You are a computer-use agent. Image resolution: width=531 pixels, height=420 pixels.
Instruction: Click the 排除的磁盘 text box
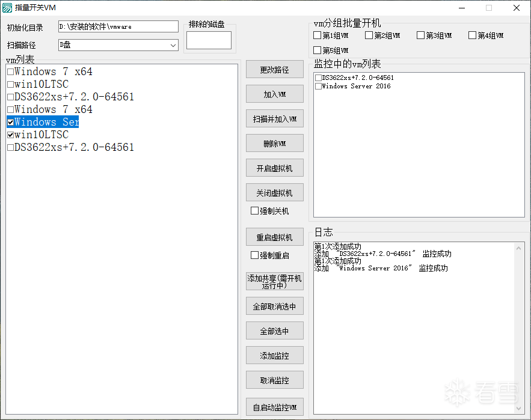tap(209, 40)
